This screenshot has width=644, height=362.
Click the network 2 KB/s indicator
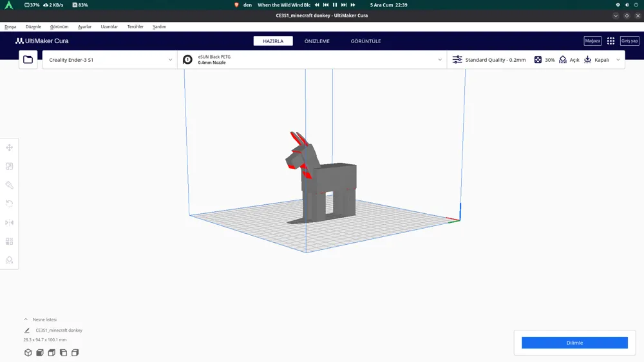point(53,5)
